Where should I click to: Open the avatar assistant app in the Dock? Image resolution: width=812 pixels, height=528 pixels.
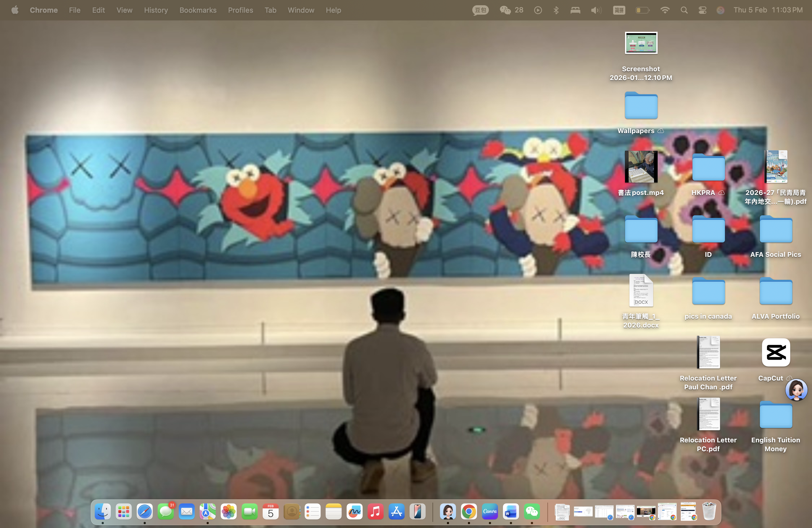click(448, 512)
